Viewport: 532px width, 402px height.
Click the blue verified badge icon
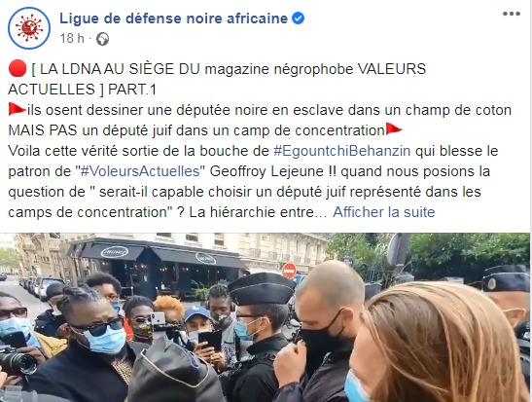[x=299, y=18]
